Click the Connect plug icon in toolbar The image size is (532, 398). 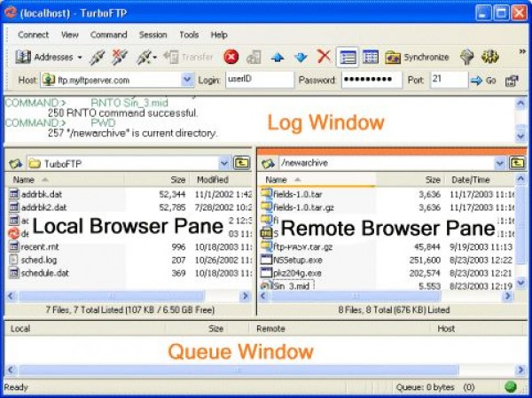[x=97, y=57]
